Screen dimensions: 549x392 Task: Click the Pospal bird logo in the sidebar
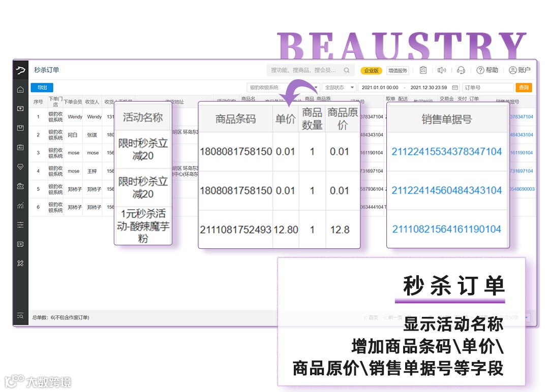coord(21,70)
